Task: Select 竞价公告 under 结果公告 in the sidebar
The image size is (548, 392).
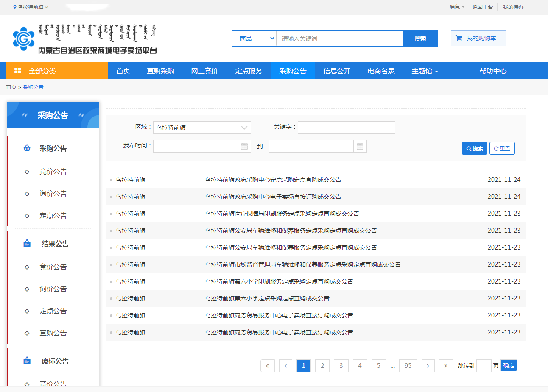Action: (x=53, y=267)
